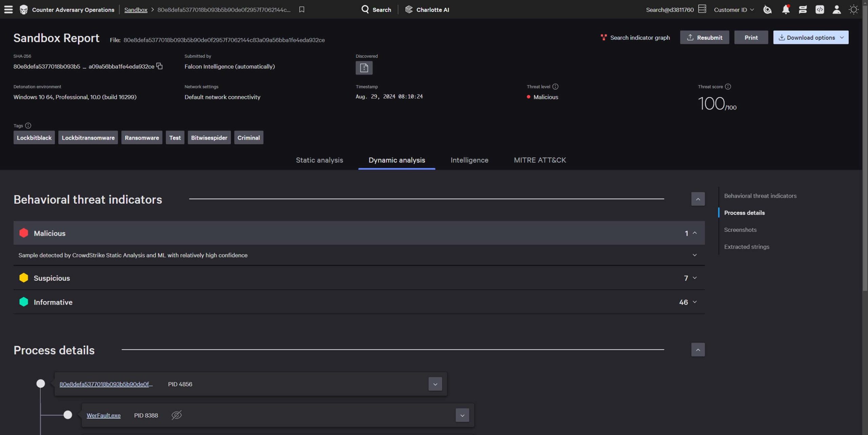The image size is (868, 435).
Task: Click the Search magnifier icon
Action: [365, 10]
